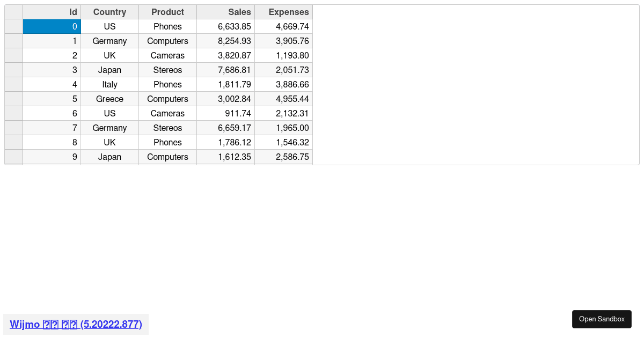
Task: Select the Sales value 911.74
Action: 225,113
